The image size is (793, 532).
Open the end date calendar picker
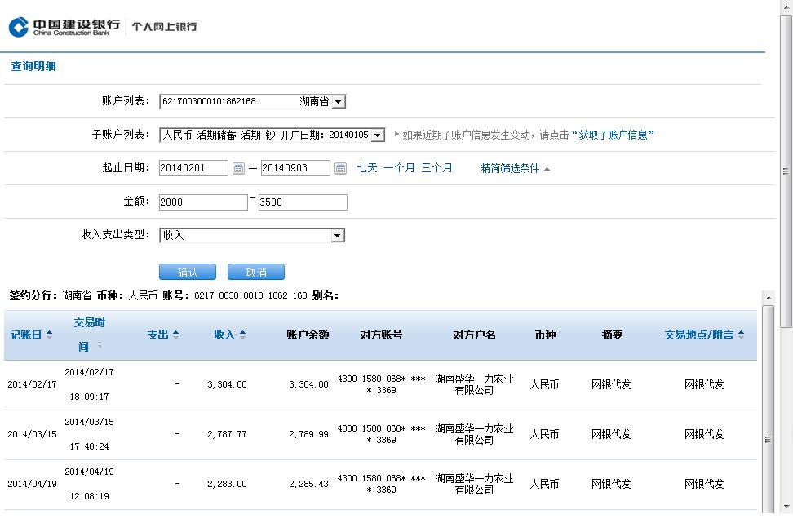[340, 168]
